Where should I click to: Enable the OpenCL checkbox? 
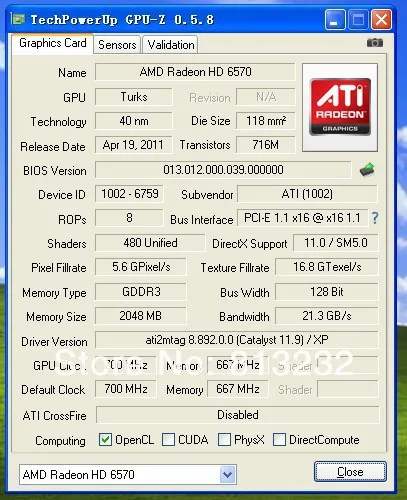point(105,440)
